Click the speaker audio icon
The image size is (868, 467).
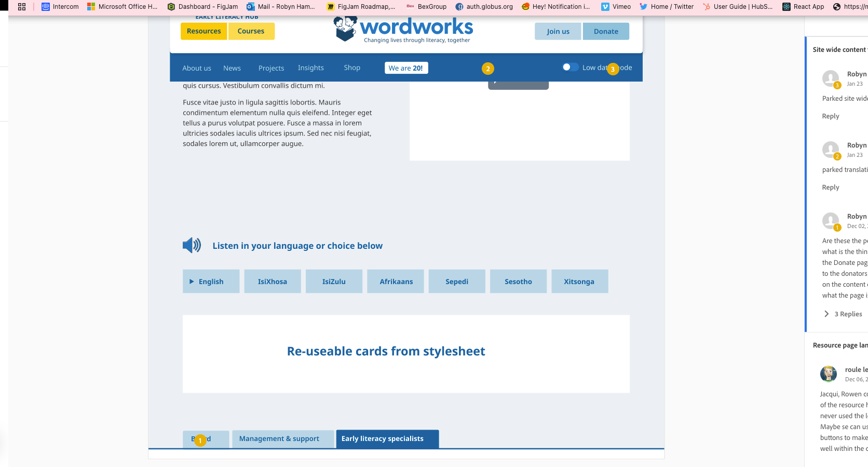click(x=192, y=245)
